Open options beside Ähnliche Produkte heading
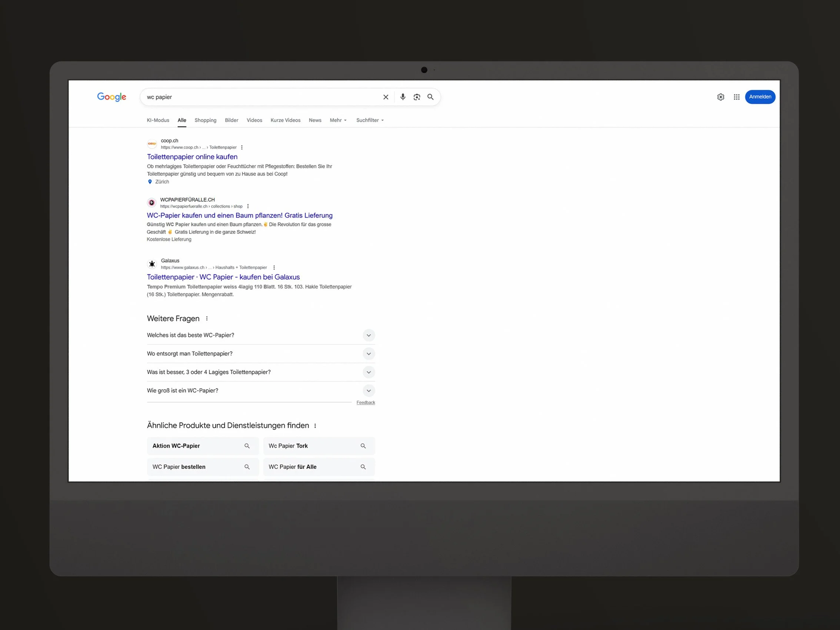The height and width of the screenshot is (630, 840). click(x=315, y=426)
